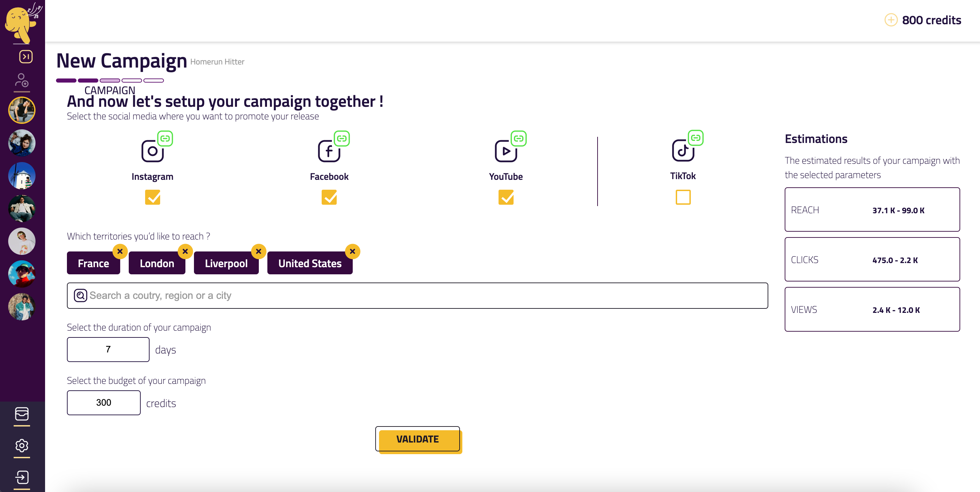Open the wallet icon in sidebar
This screenshot has height=492, width=980.
22,414
